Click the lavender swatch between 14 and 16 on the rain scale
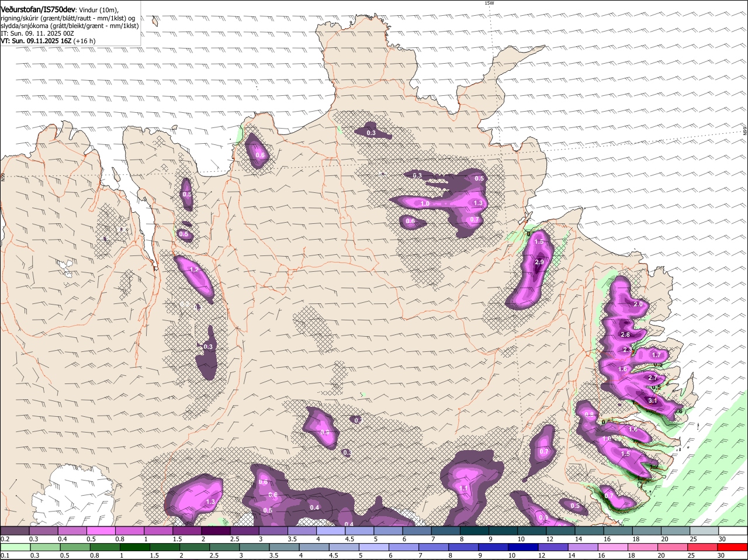 coord(583,547)
